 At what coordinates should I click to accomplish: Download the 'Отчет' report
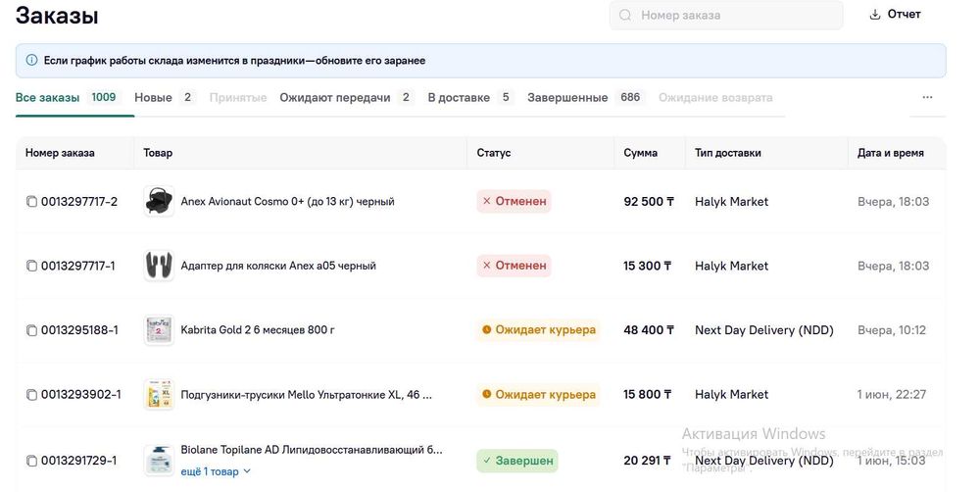[x=895, y=15]
